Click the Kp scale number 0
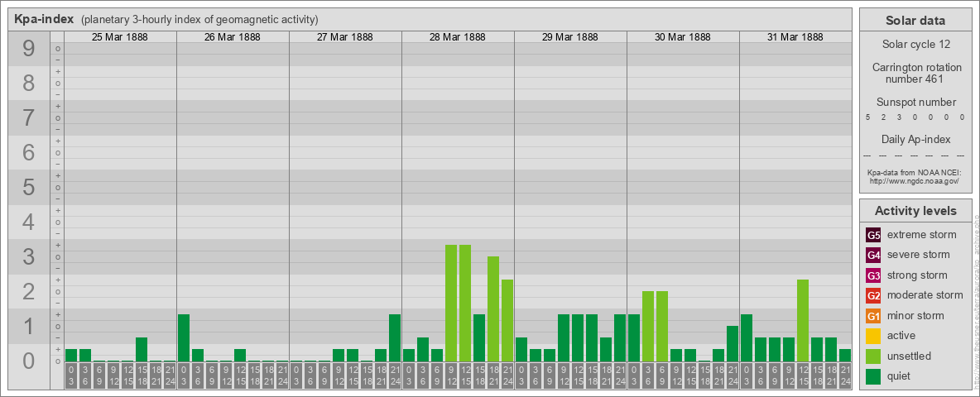The height and width of the screenshot is (397, 980). [x=29, y=361]
